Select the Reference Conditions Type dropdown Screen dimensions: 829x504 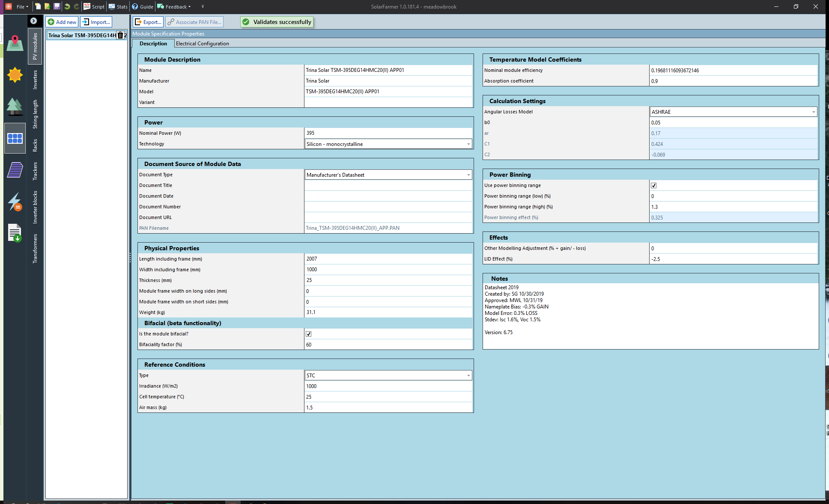click(388, 375)
